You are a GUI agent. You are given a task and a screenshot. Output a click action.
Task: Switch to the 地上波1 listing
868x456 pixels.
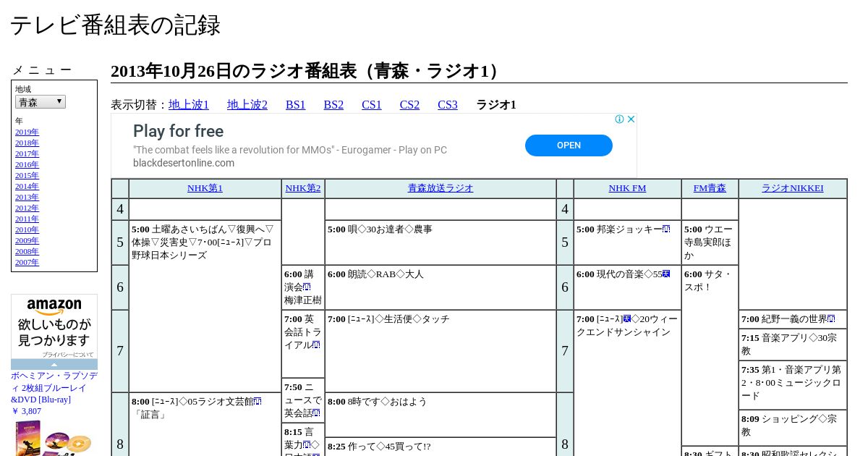coord(189,104)
